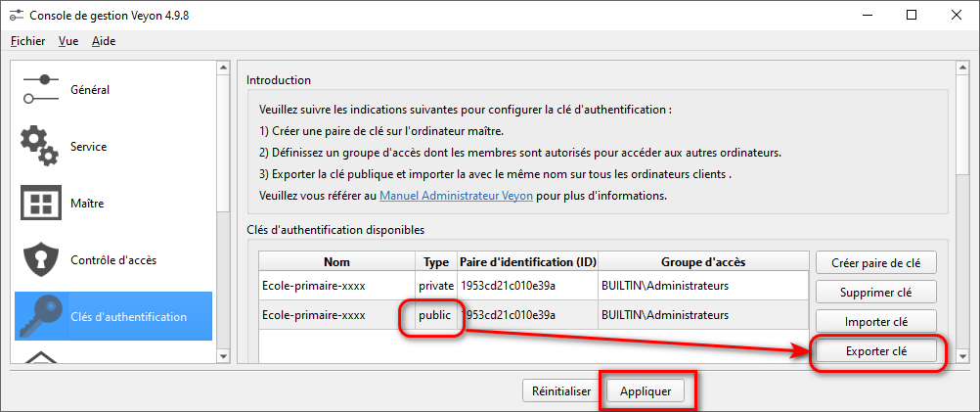Minimize the Veyon console window
Screen dimensions: 980x412
tap(867, 15)
